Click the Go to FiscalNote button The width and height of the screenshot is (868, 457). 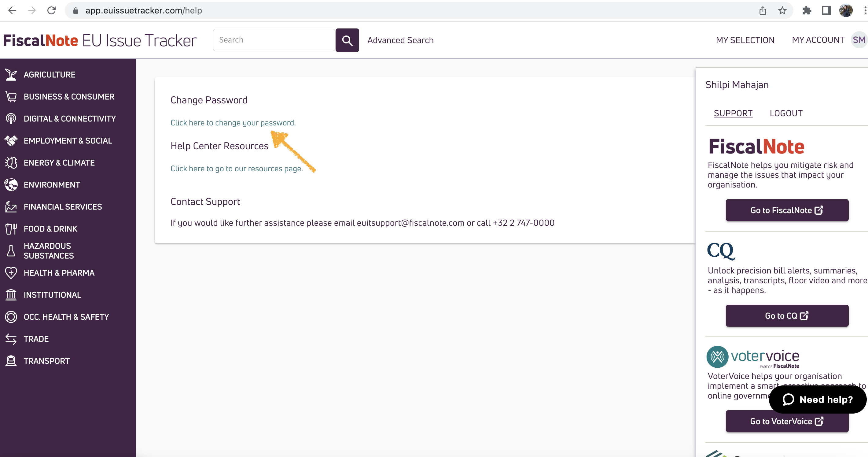pyautogui.click(x=787, y=210)
